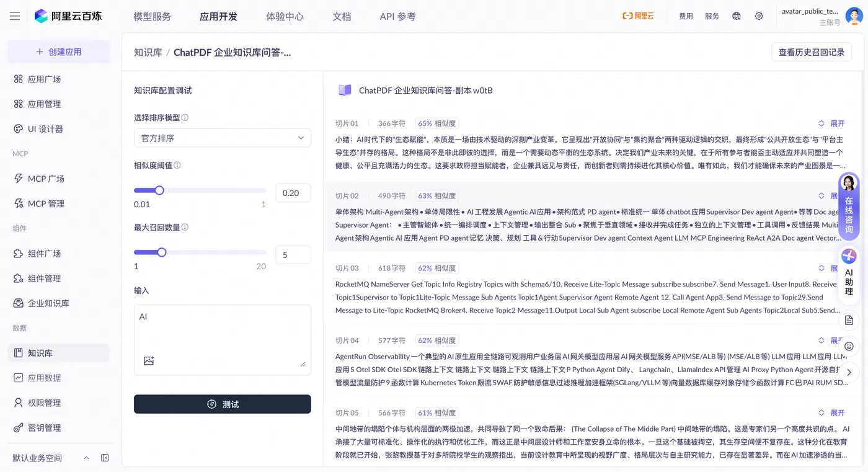Select 知识库 in the sidebar

[58, 353]
